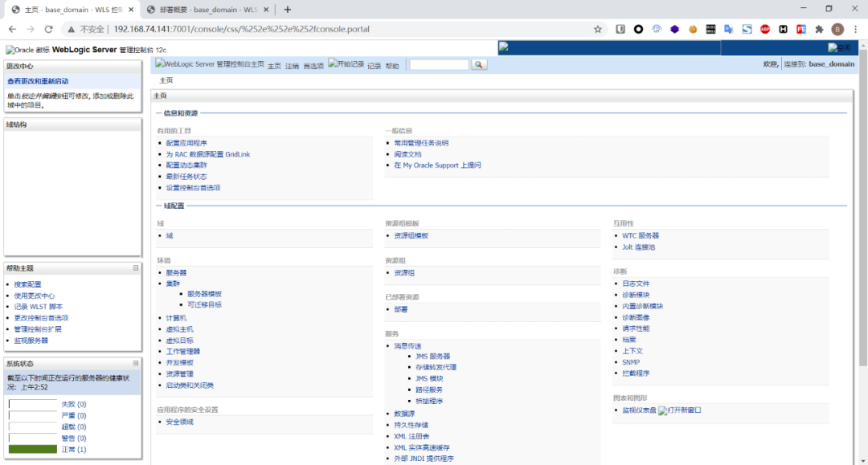
Task: Open the WTC 服务器 link
Action: click(x=641, y=235)
